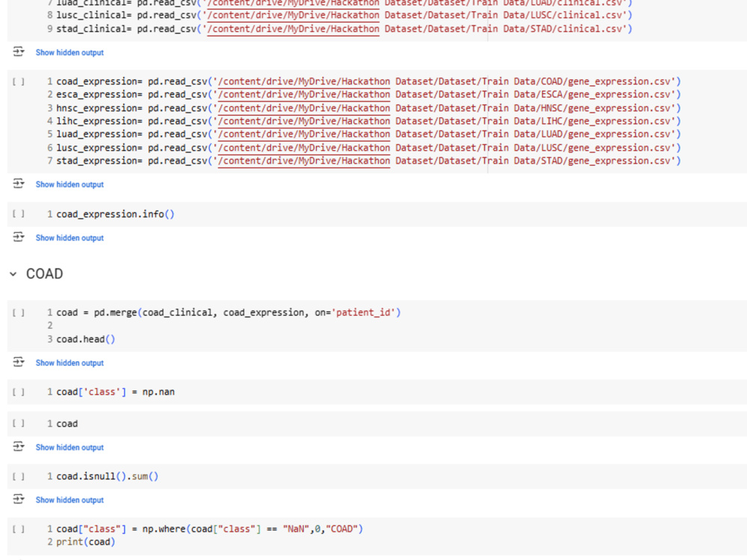Click the output icon under the lone coad cell
The image size is (747, 560).
[x=19, y=447]
